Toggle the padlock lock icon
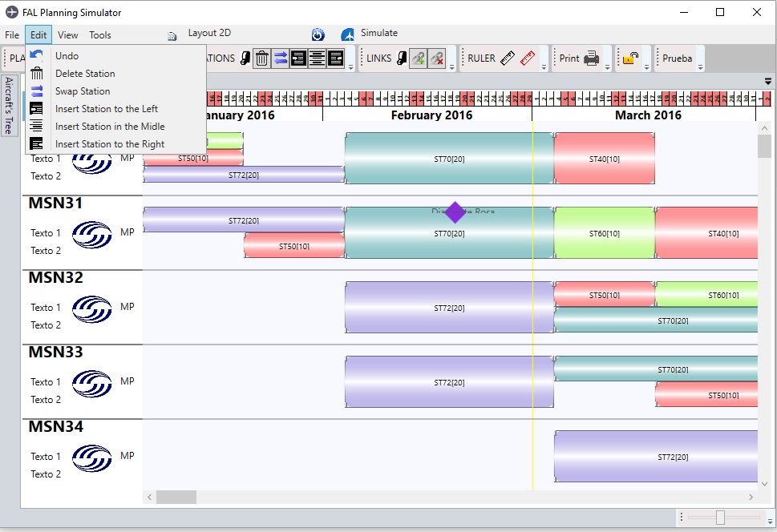This screenshot has height=532, width=777. click(631, 58)
